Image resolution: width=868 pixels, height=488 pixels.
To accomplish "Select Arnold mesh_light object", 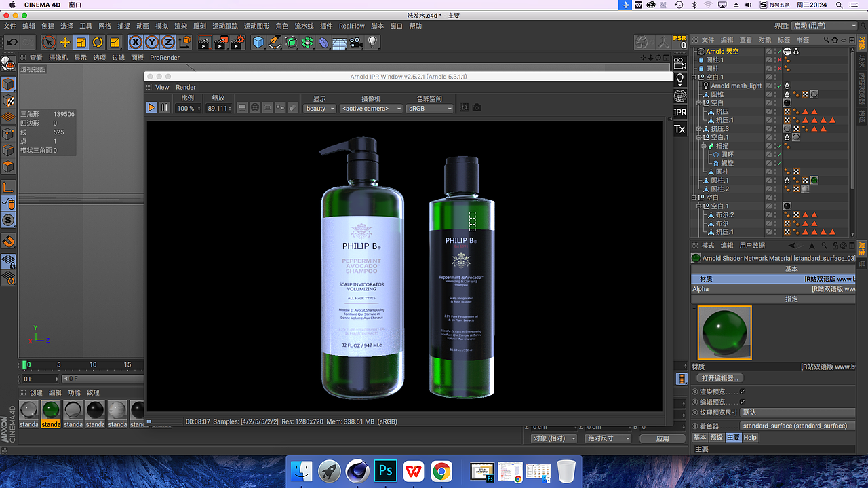I will tap(736, 86).
